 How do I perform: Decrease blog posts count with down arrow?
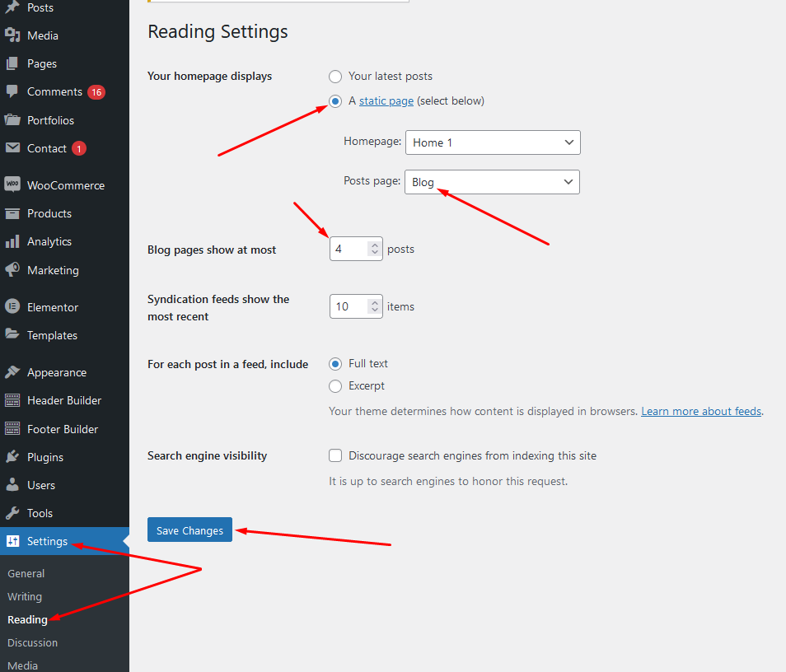pos(374,252)
